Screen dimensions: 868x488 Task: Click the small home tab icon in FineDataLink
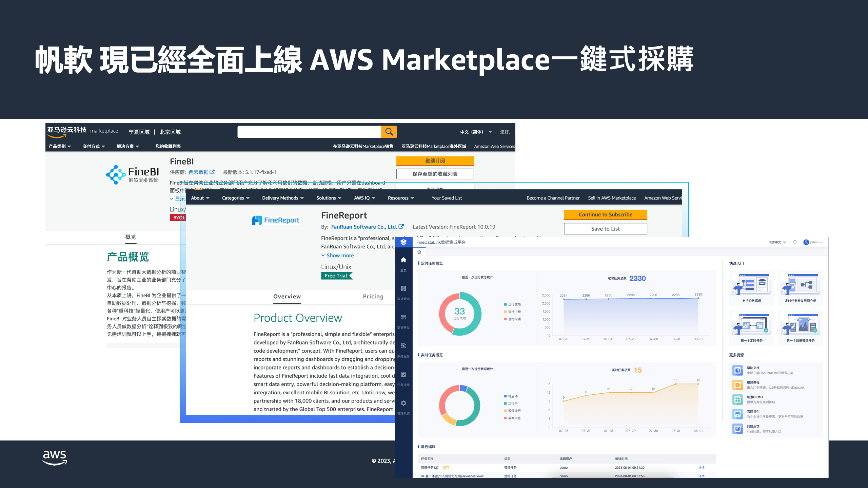[419, 252]
